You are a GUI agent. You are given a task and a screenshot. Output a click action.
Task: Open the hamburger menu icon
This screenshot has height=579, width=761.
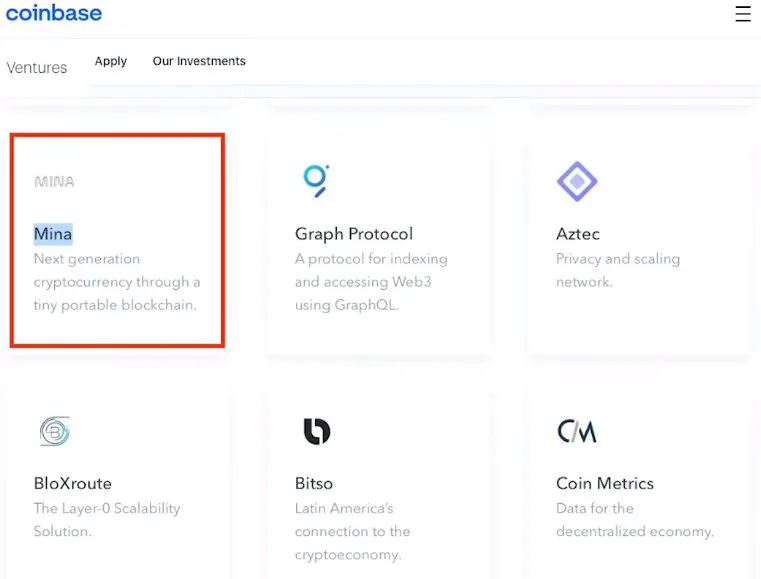click(x=742, y=14)
